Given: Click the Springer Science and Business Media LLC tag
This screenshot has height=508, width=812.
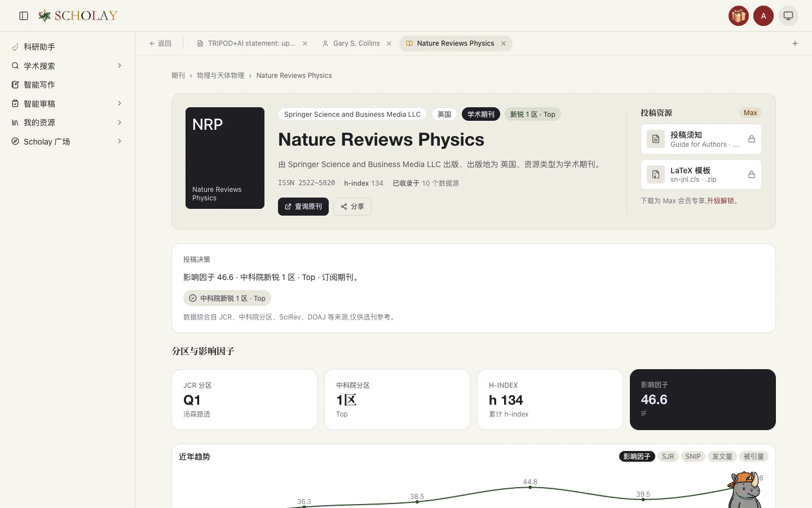Looking at the screenshot, I should [352, 115].
